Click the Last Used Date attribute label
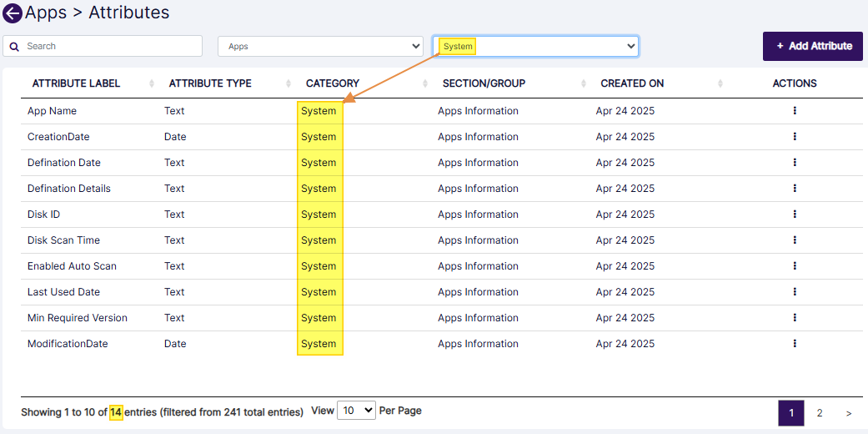This screenshot has width=868, height=434. click(63, 291)
